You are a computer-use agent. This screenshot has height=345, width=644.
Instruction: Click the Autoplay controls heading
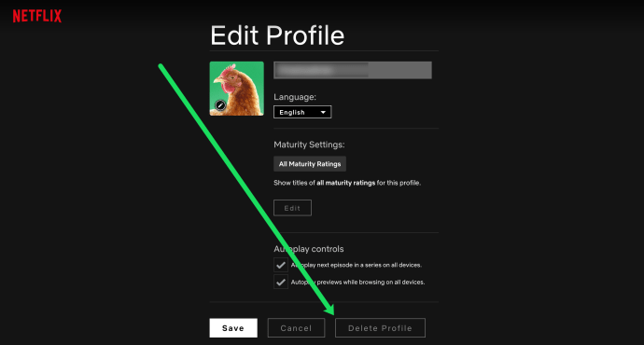coord(308,249)
